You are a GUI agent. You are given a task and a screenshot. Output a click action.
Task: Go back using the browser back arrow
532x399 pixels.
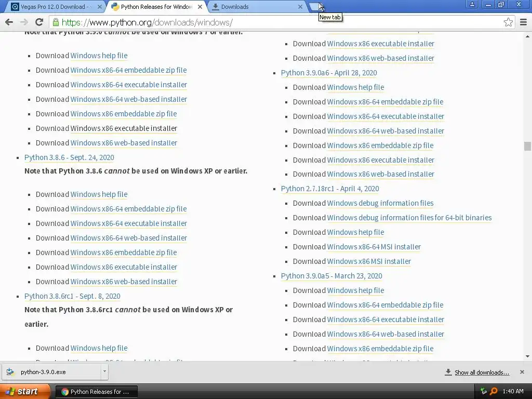[9, 22]
